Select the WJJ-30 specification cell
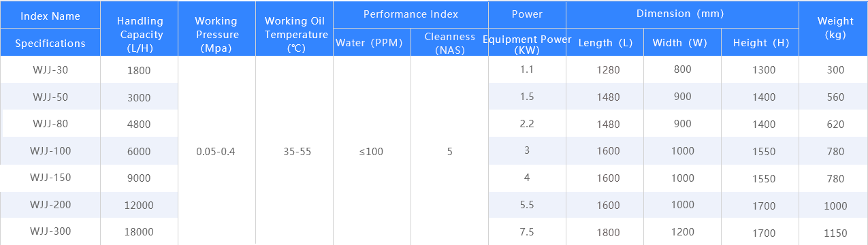The height and width of the screenshot is (245, 868). click(x=50, y=69)
